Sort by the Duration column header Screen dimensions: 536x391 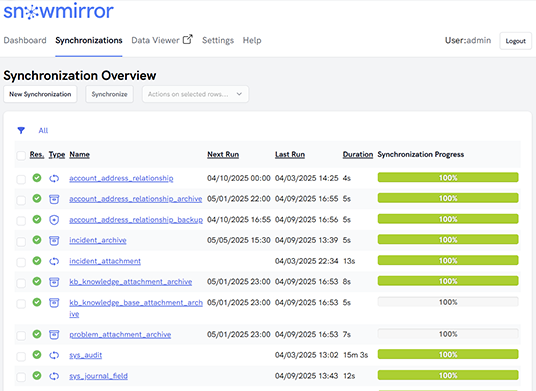tap(358, 154)
